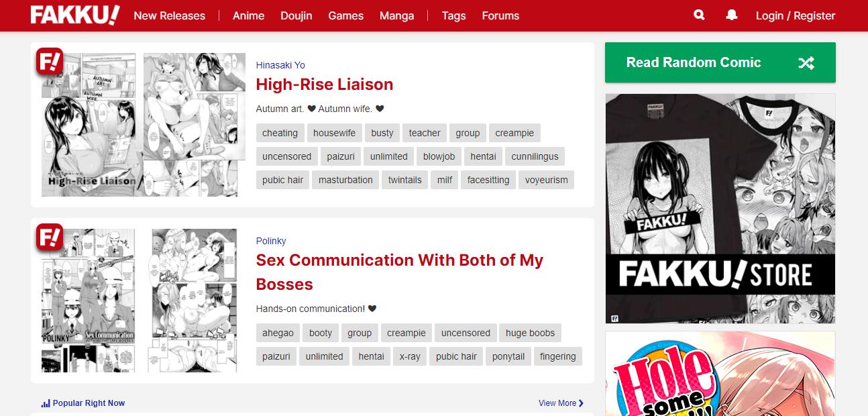Open the notifications bell

[732, 15]
